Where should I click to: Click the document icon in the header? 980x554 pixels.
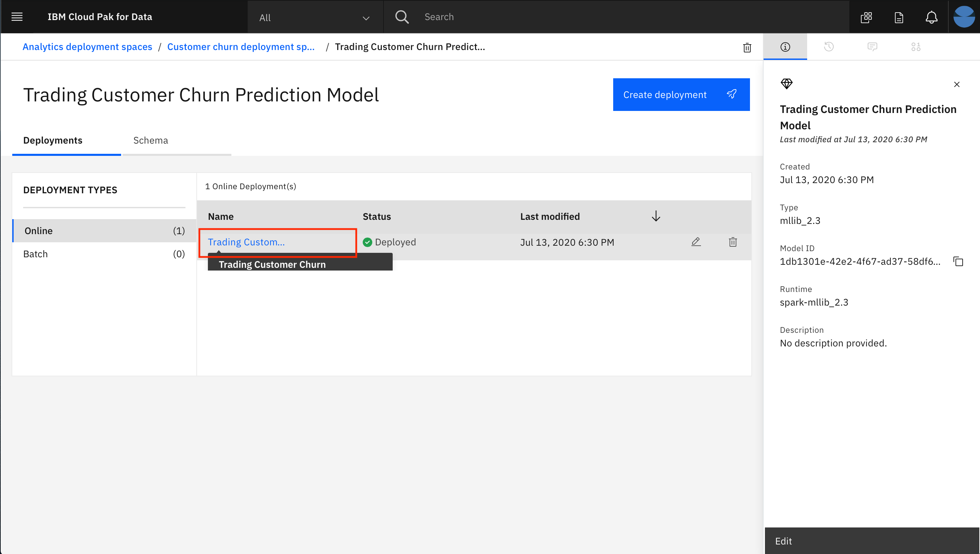(x=899, y=17)
